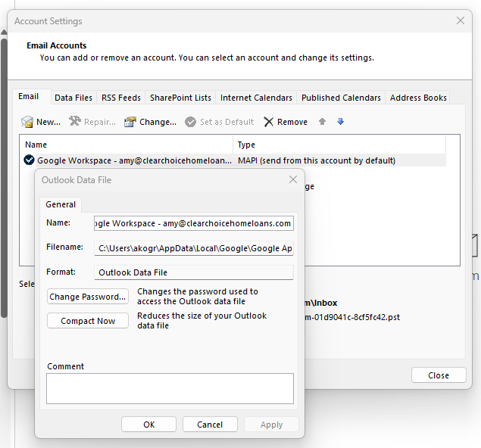481x448 pixels.
Task: Move account up with gray arrow
Action: coord(322,122)
